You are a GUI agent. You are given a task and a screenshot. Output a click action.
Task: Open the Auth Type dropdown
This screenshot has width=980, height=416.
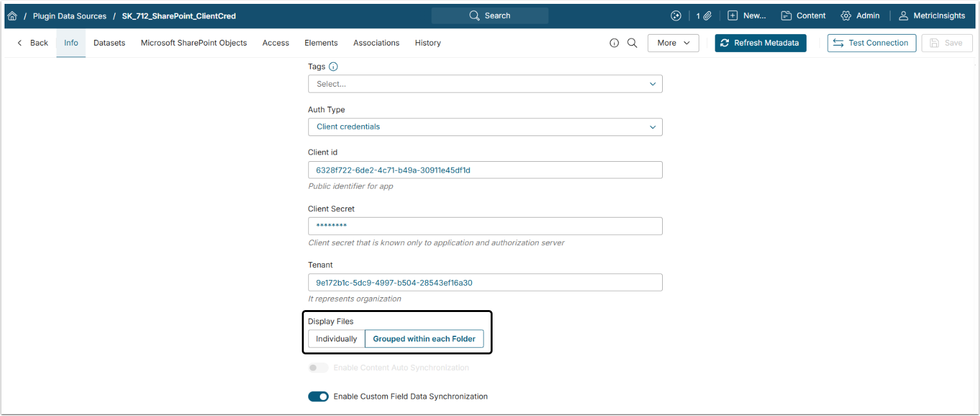[x=485, y=127]
